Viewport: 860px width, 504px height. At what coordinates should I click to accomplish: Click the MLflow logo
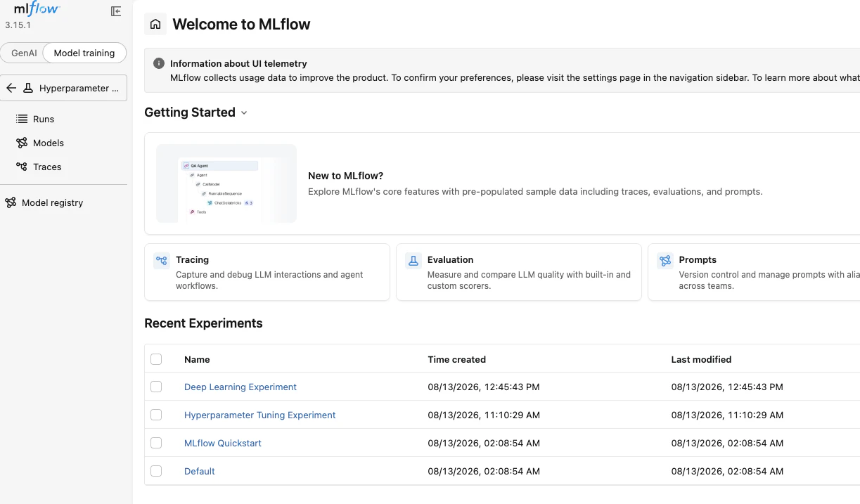tap(37, 9)
